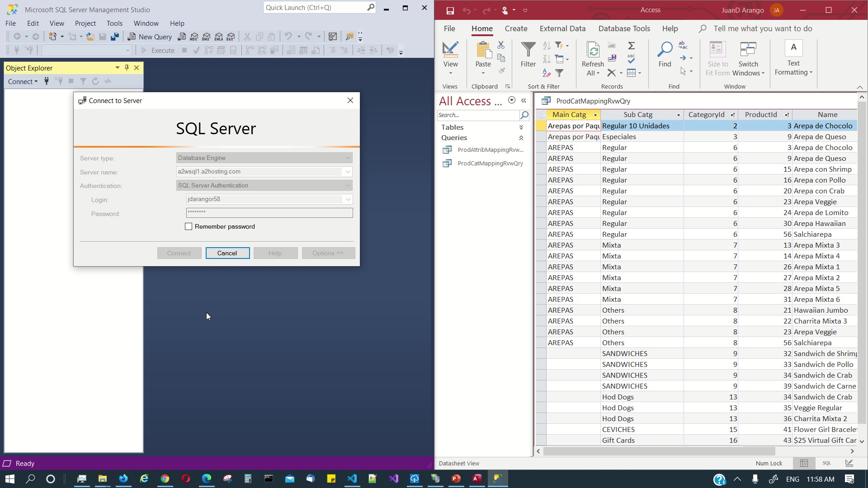Click the Password input field
This screenshot has width=868, height=488.
[x=269, y=213]
